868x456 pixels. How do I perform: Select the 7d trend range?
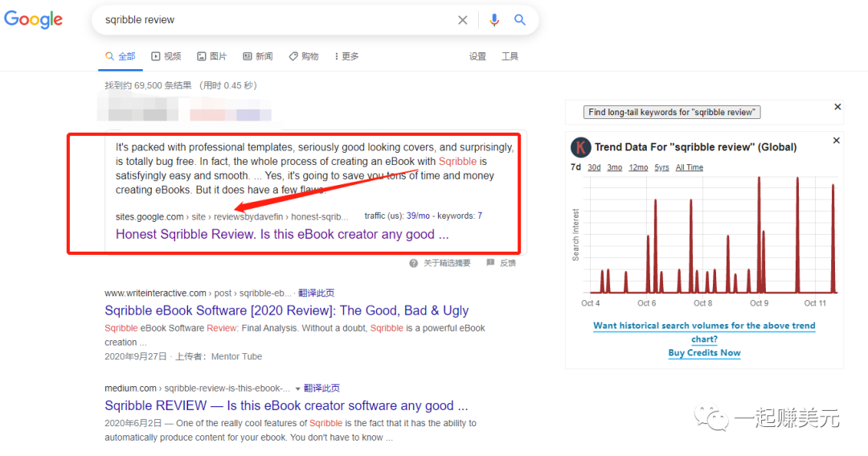575,167
